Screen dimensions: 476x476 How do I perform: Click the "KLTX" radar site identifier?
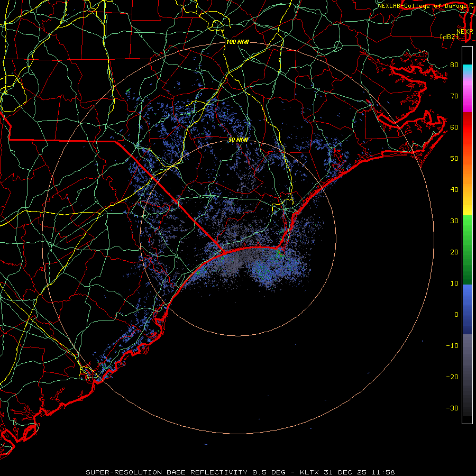[x=309, y=472]
